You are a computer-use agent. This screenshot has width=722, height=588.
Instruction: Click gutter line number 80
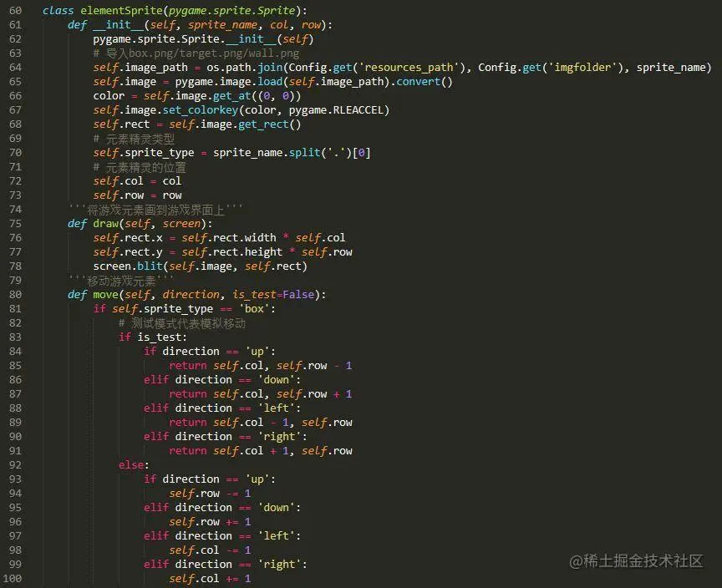[x=15, y=295]
